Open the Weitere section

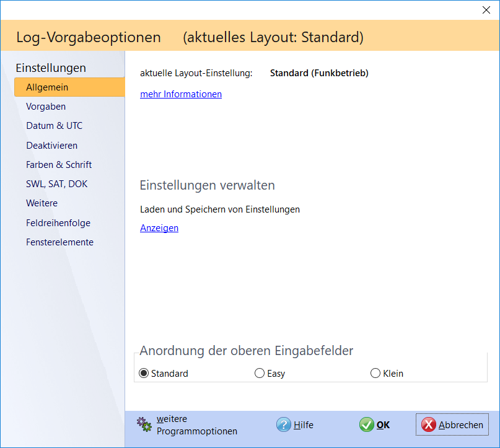click(x=42, y=203)
